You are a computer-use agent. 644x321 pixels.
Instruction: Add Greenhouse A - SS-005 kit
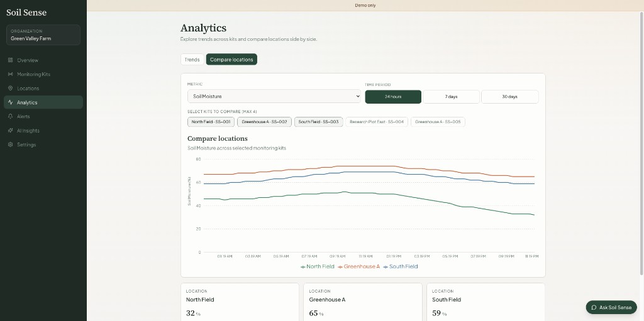438,122
